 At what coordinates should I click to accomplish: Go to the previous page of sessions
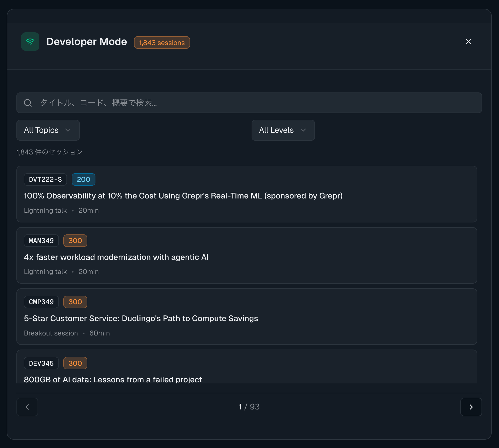tap(27, 407)
